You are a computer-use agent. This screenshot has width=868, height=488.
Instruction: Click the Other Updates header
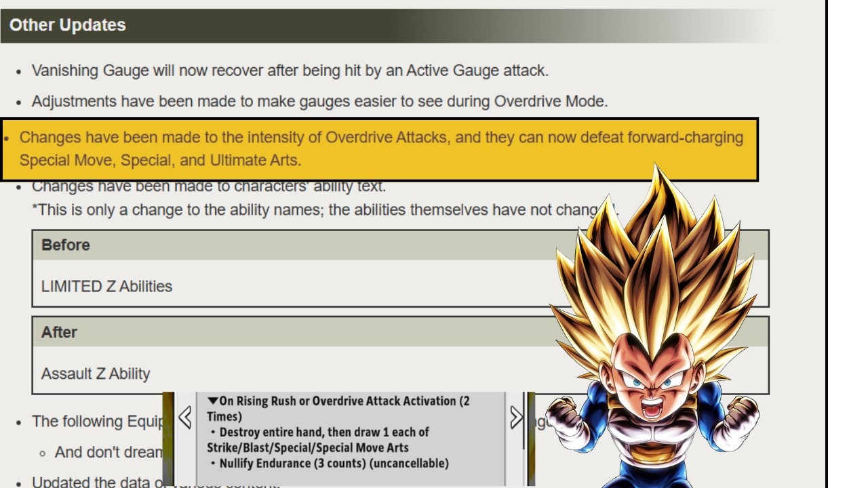(x=387, y=25)
